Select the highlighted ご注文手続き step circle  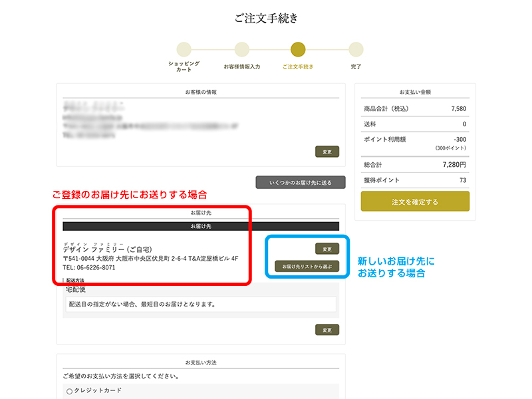point(298,49)
